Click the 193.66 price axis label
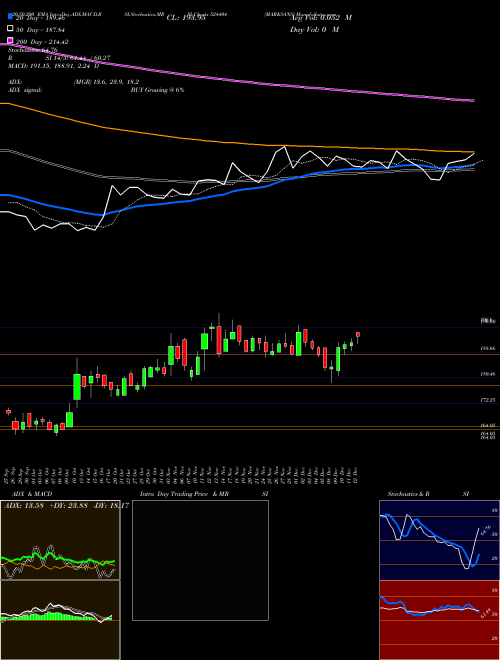 click(x=488, y=349)
